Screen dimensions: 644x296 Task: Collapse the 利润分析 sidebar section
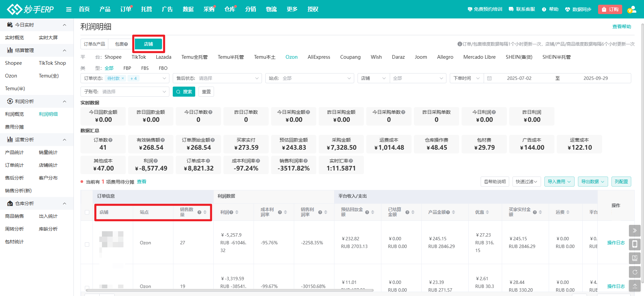pyautogui.click(x=64, y=101)
